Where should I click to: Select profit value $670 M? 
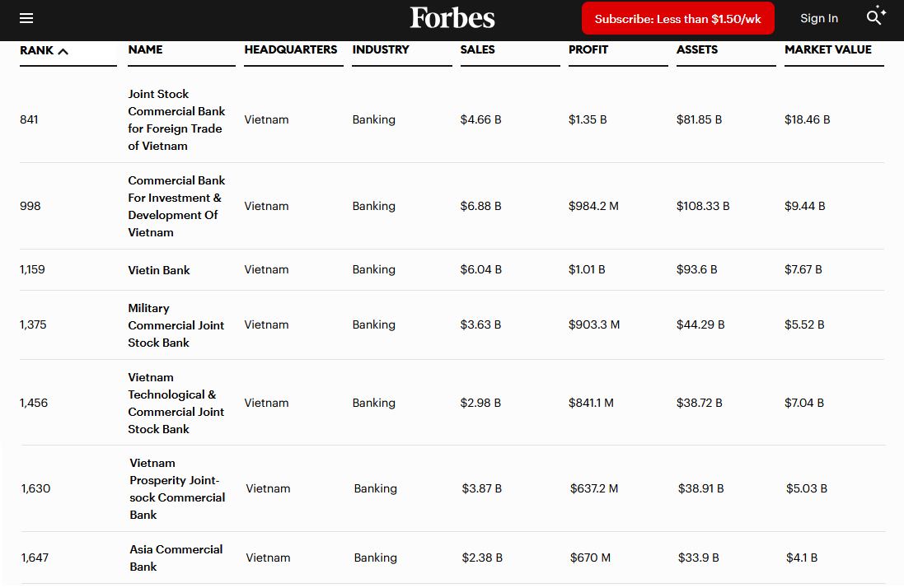pyautogui.click(x=590, y=558)
